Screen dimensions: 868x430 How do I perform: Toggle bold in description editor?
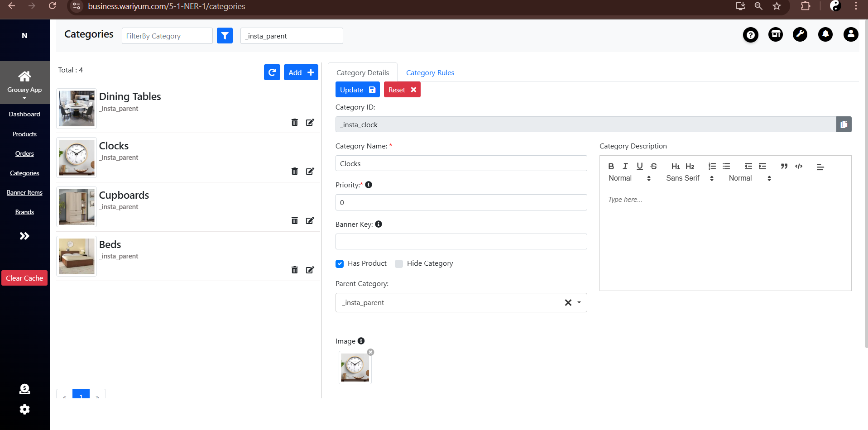coord(611,166)
